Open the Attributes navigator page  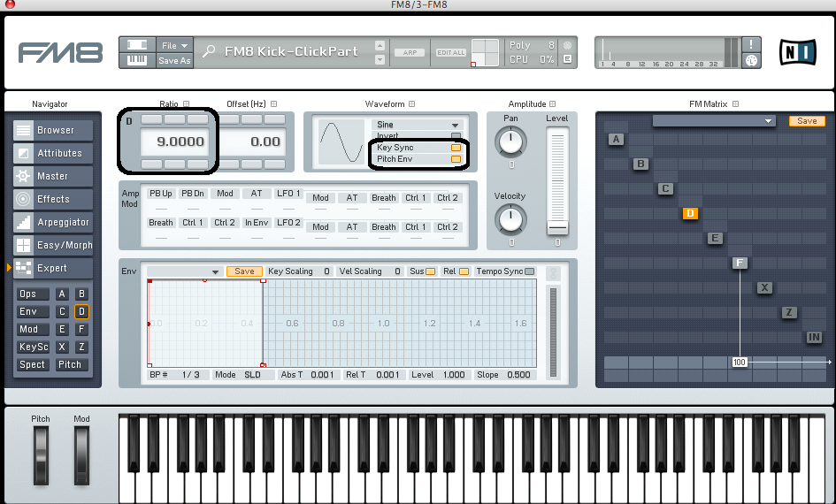53,153
